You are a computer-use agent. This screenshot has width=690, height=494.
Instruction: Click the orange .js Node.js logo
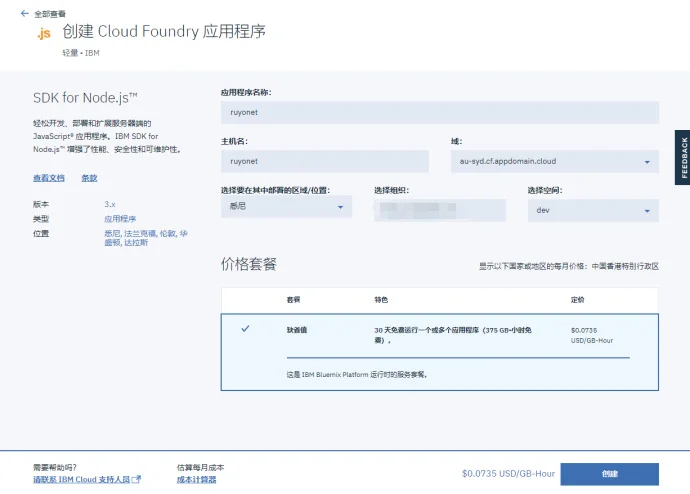44,33
